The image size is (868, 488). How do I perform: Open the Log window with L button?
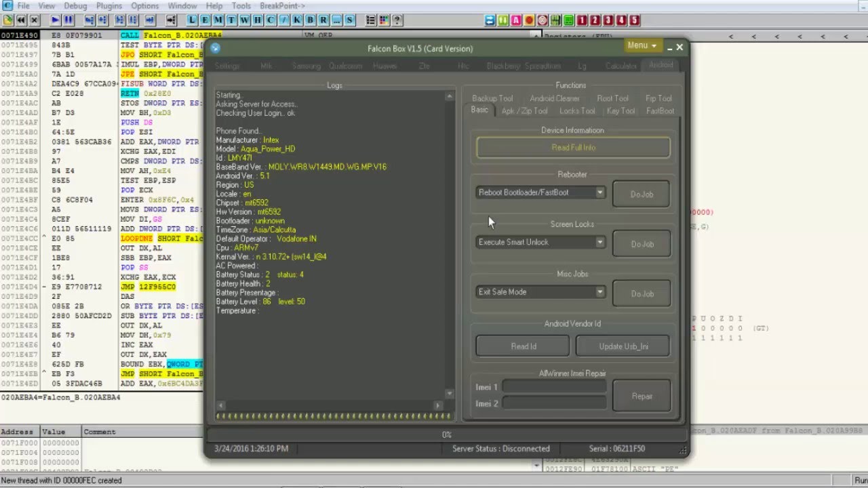tap(193, 20)
